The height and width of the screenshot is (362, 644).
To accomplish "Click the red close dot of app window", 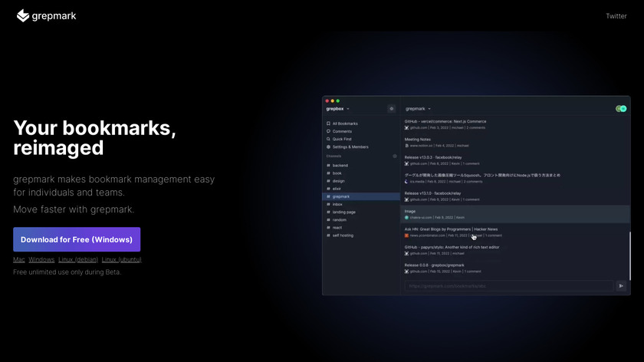I will point(327,101).
